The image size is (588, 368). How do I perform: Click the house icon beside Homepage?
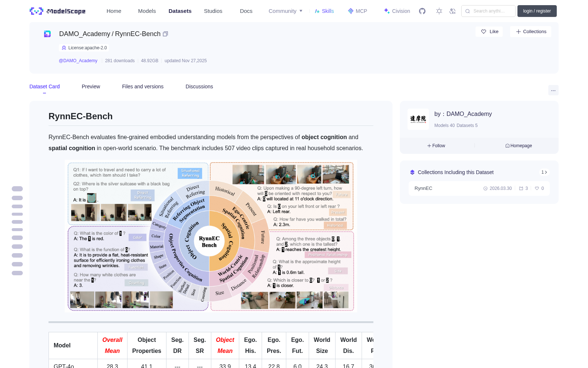[508, 146]
